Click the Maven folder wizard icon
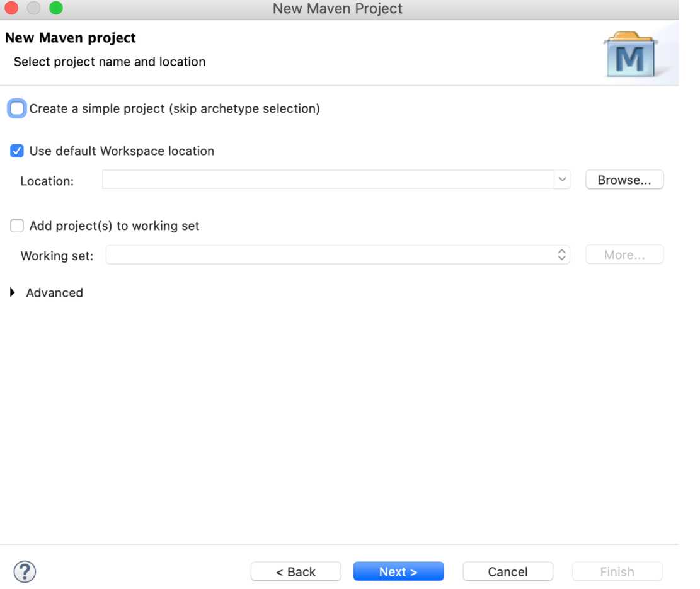This screenshot has height=589, width=700. click(629, 55)
